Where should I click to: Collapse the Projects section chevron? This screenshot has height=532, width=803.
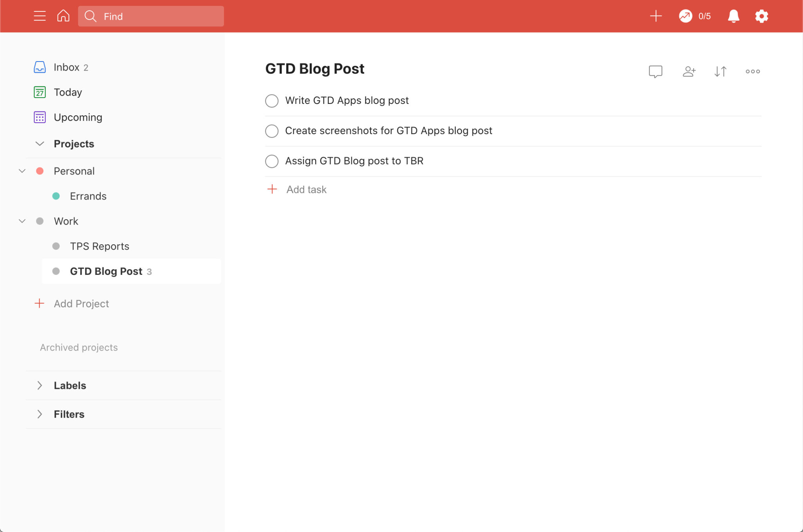tap(40, 143)
